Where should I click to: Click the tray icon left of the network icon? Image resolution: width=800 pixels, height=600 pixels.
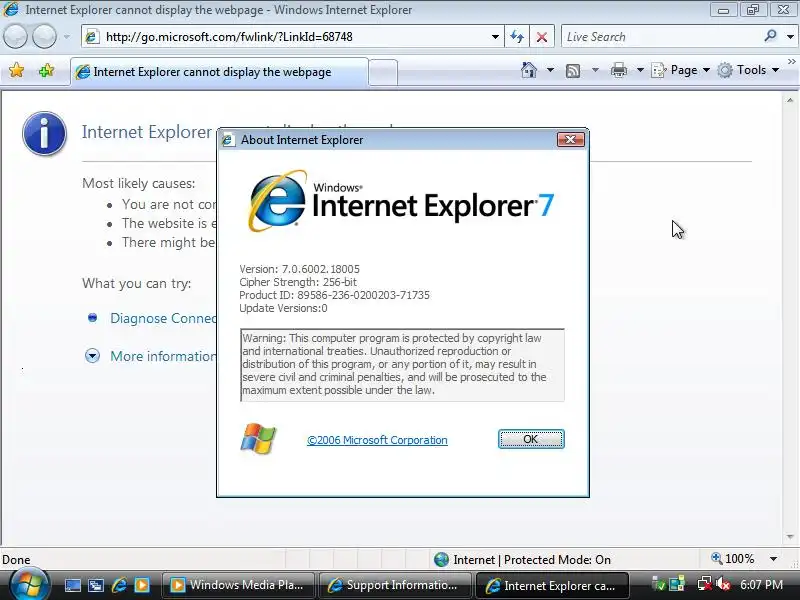[x=678, y=584]
